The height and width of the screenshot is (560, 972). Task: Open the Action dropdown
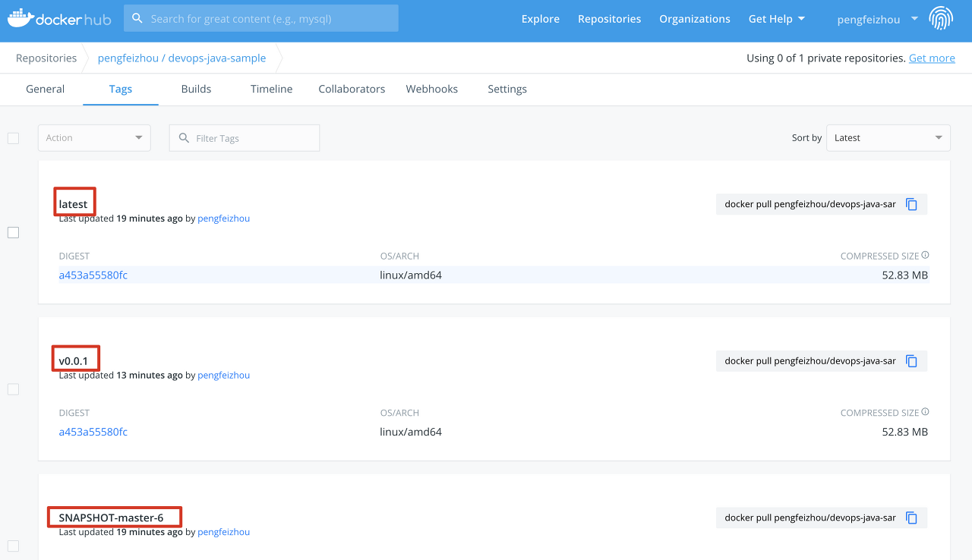[x=94, y=138]
